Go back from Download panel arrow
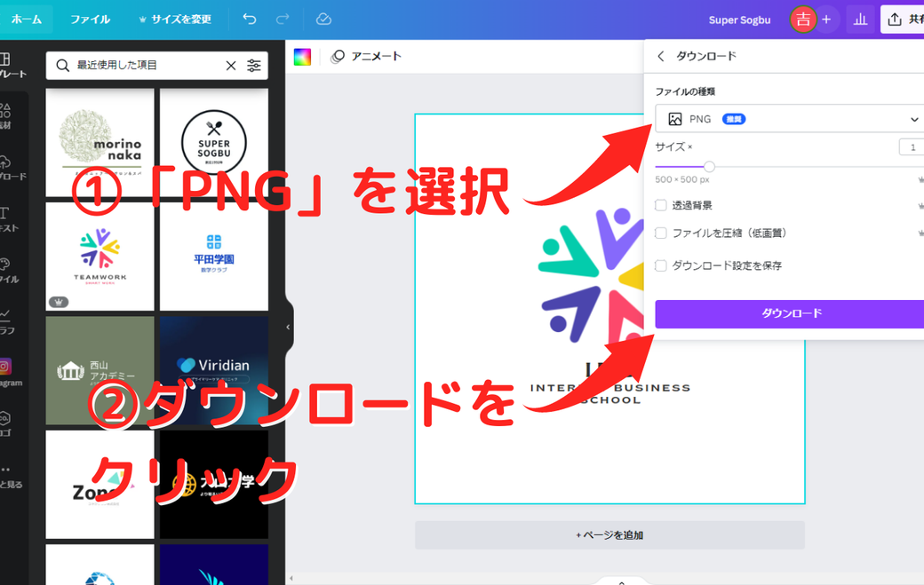Image resolution: width=924 pixels, height=585 pixels. (x=661, y=56)
